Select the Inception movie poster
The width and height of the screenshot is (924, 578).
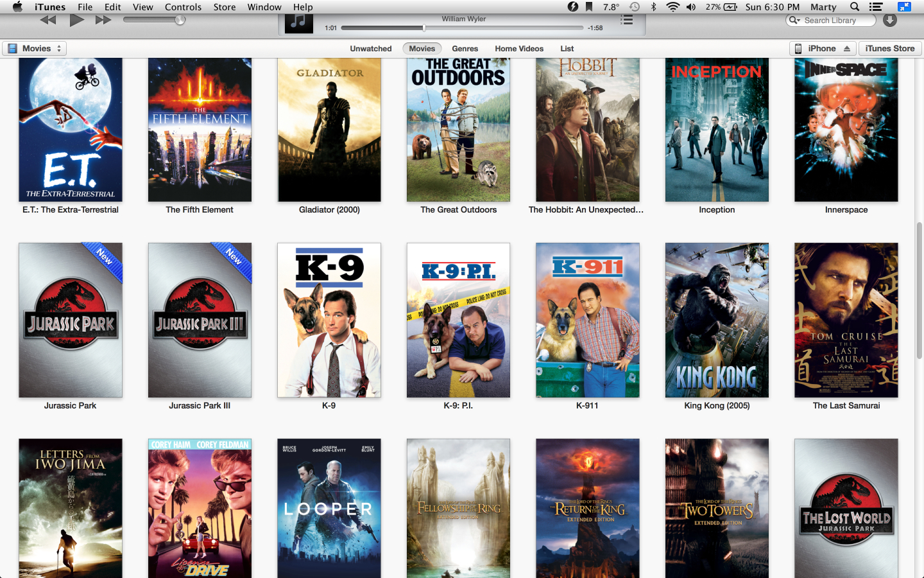click(x=717, y=130)
